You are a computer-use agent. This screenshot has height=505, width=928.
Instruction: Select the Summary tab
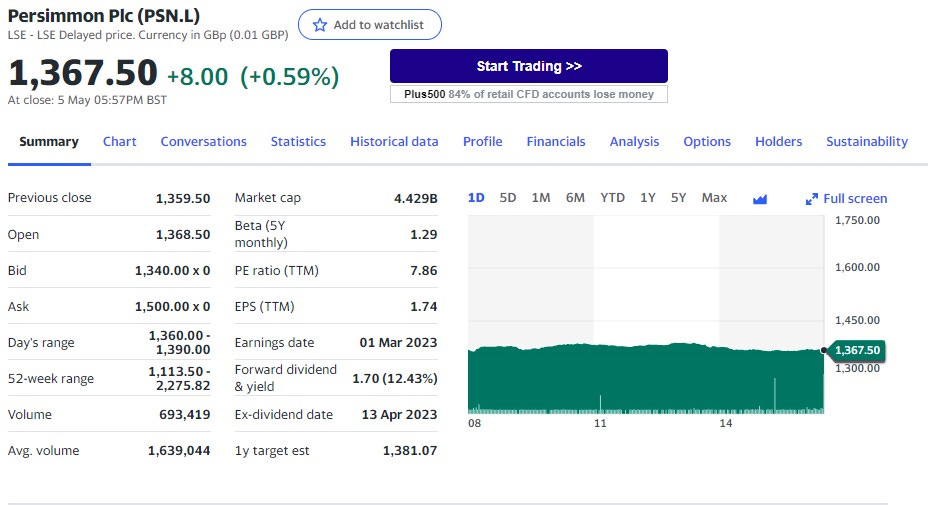point(49,141)
